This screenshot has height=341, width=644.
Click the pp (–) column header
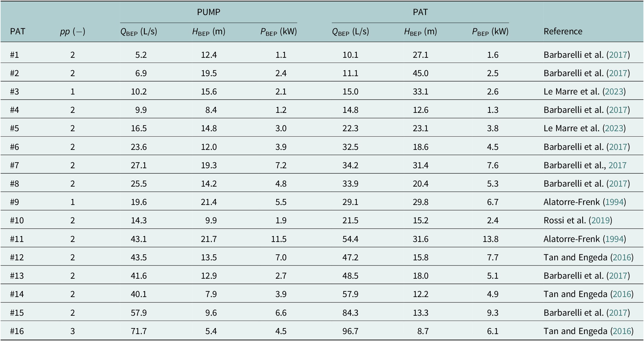click(x=72, y=31)
